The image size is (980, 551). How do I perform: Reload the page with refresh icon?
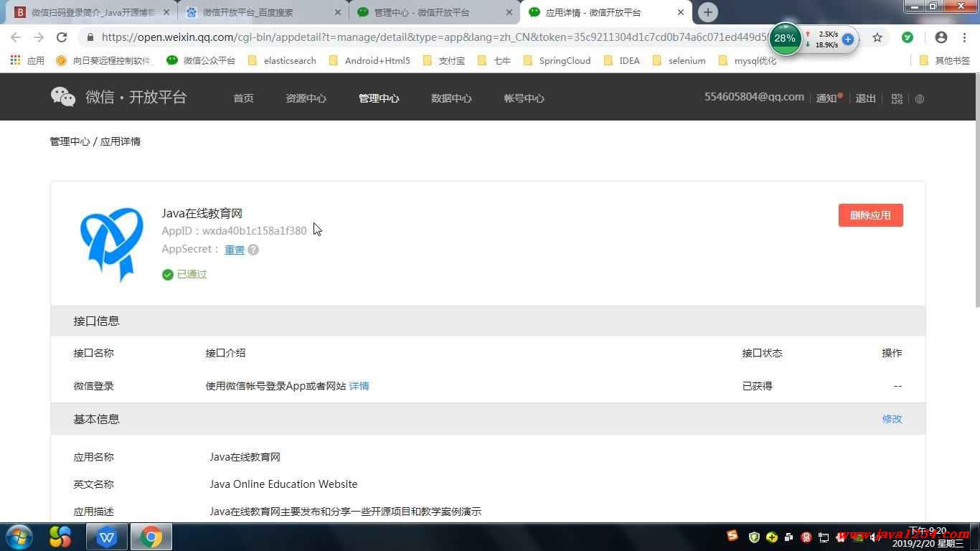coord(62,37)
